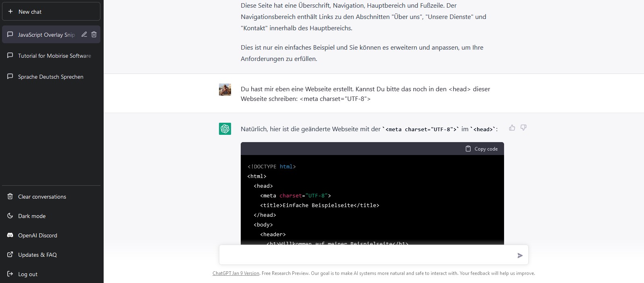Click chat bubble icon beside JavaScript Overlay Snip
Screen dimensions: 644x283
[x=10, y=34]
